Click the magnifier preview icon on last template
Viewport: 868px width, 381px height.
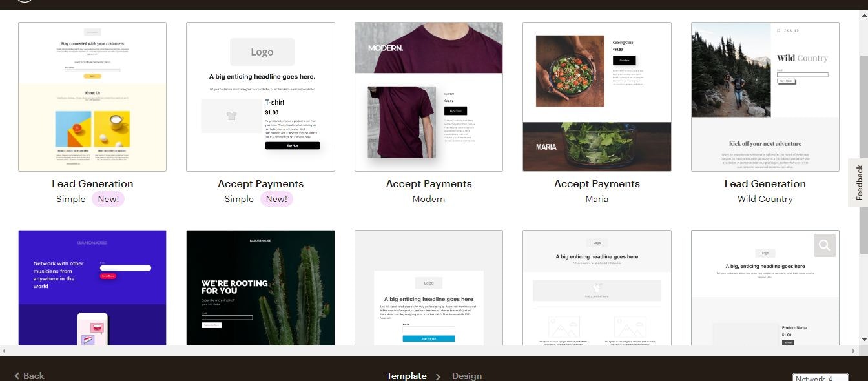(x=825, y=245)
